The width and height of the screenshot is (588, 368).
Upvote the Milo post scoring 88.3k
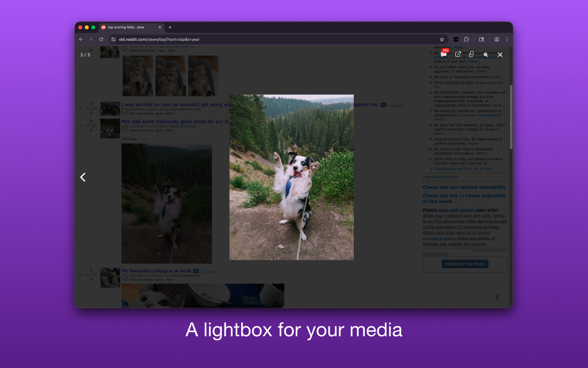click(x=91, y=121)
